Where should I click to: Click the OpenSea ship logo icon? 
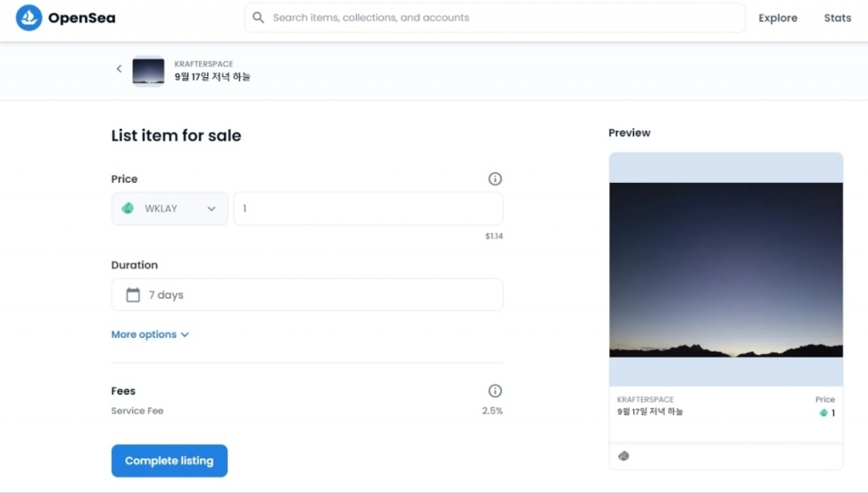tap(29, 18)
